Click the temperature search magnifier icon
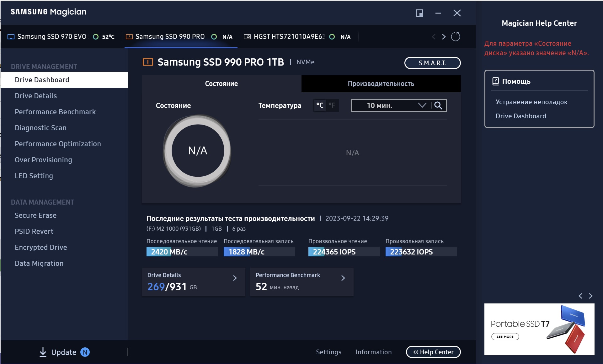Image resolution: width=603 pixels, height=364 pixels. (x=438, y=105)
